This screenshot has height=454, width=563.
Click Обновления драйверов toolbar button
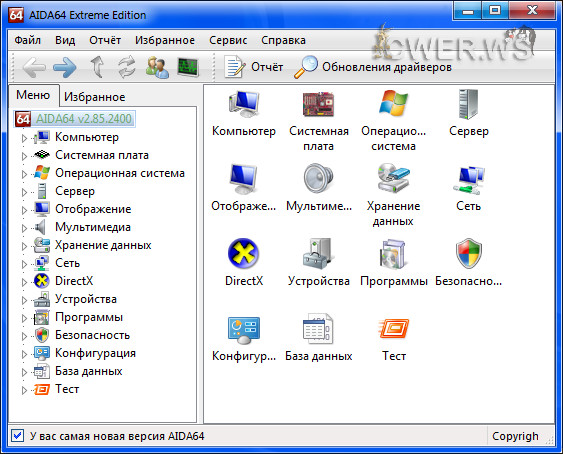click(373, 67)
